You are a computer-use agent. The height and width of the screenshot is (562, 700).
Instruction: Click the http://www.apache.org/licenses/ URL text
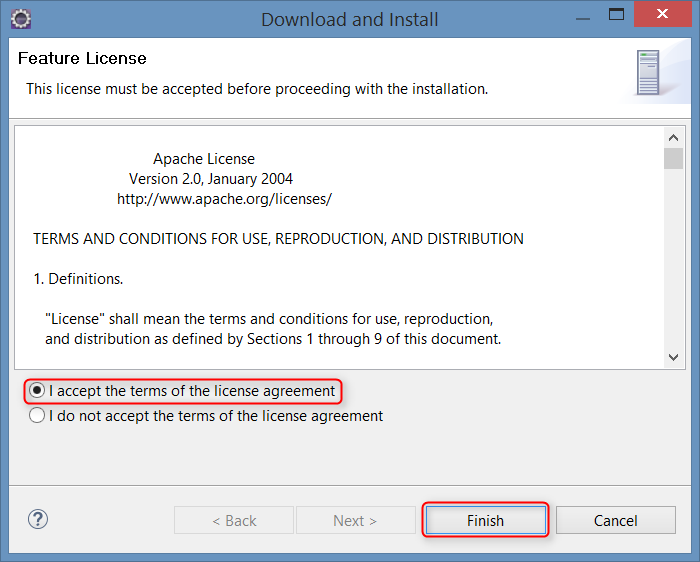click(x=225, y=199)
